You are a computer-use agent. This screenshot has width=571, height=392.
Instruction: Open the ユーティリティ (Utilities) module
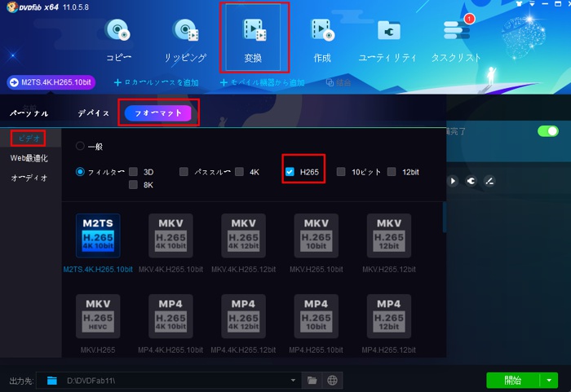point(387,40)
